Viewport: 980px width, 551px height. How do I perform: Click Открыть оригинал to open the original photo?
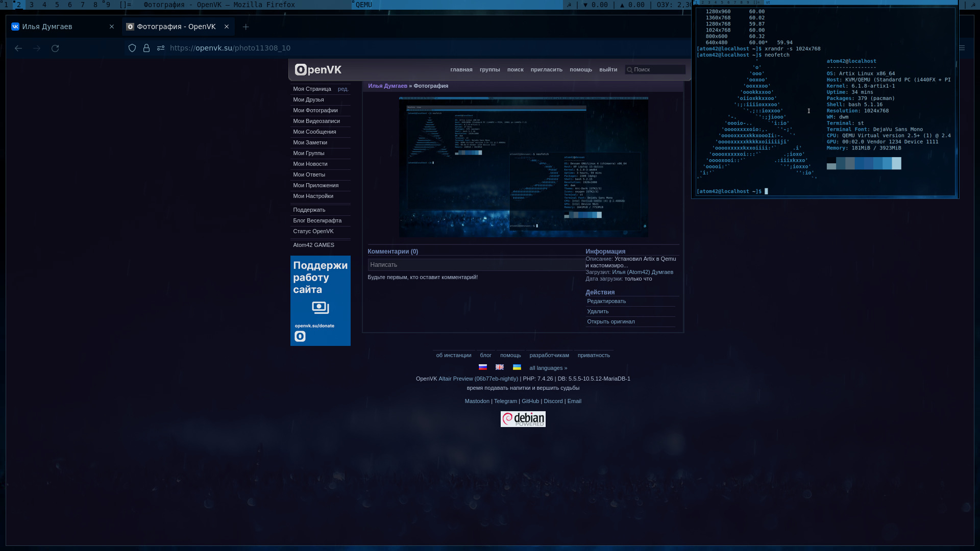pyautogui.click(x=610, y=321)
